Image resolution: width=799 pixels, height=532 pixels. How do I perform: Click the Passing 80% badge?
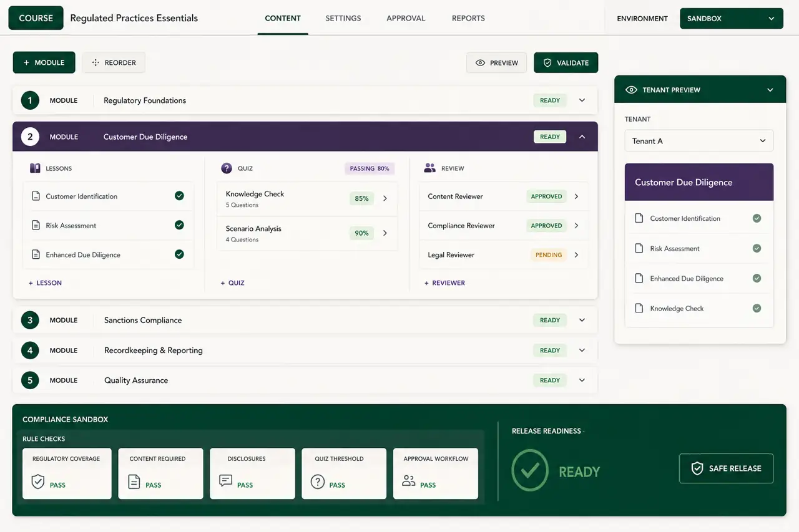pyautogui.click(x=370, y=168)
